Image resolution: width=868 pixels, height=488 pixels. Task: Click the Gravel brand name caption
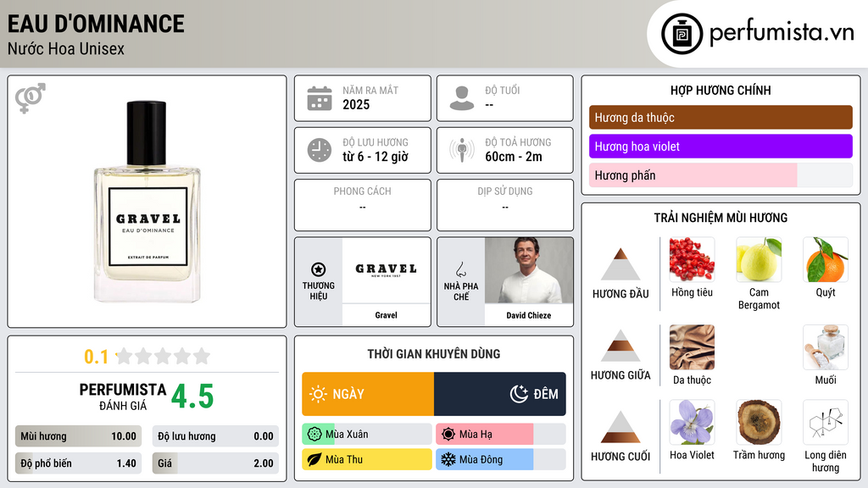coord(386,315)
